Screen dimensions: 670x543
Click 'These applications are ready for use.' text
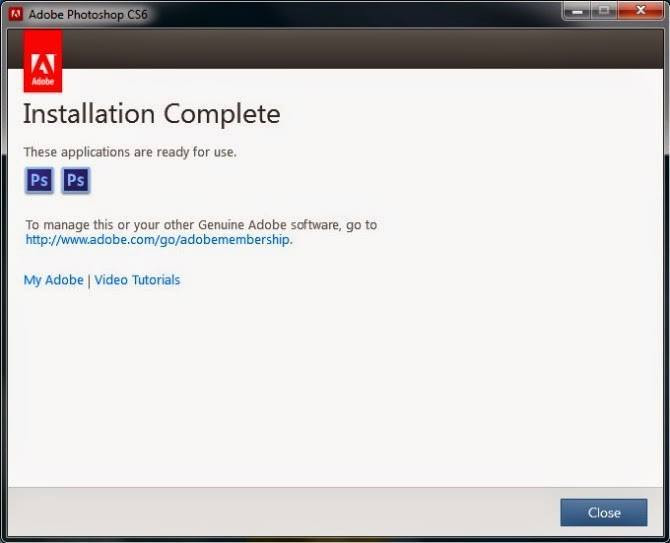130,152
